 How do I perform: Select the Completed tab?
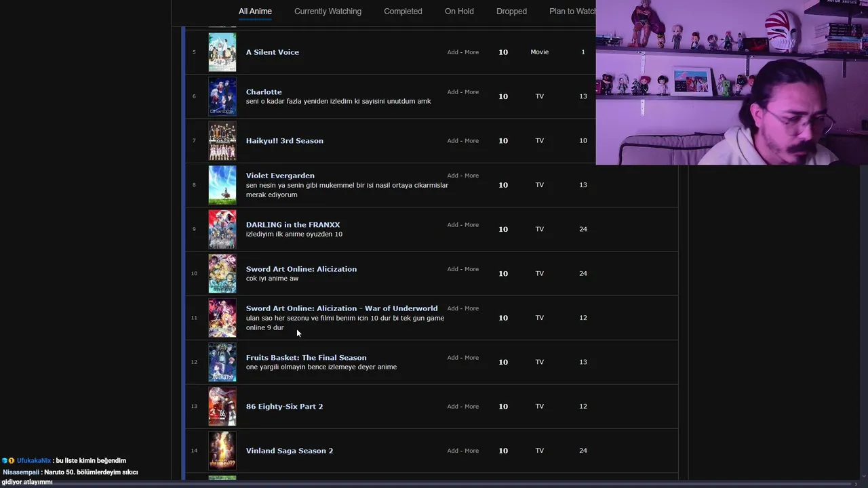403,12
